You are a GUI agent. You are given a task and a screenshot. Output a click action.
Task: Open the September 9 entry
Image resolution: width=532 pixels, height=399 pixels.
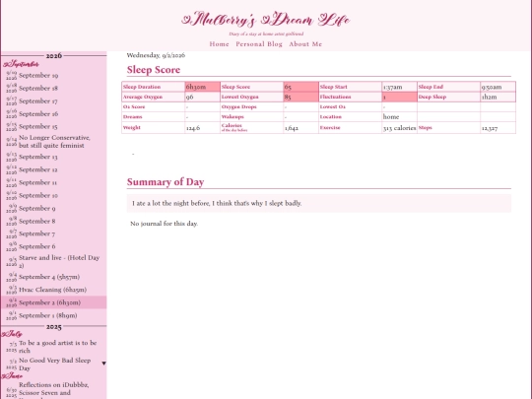click(37, 208)
